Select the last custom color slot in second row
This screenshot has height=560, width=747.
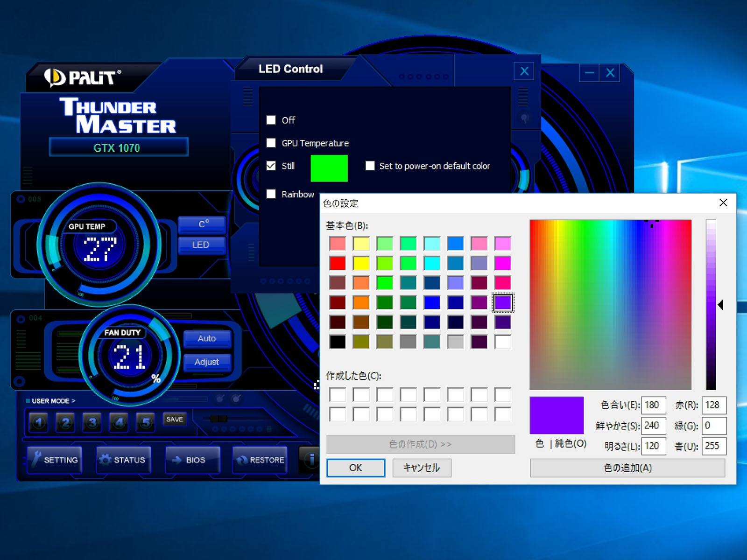click(503, 414)
